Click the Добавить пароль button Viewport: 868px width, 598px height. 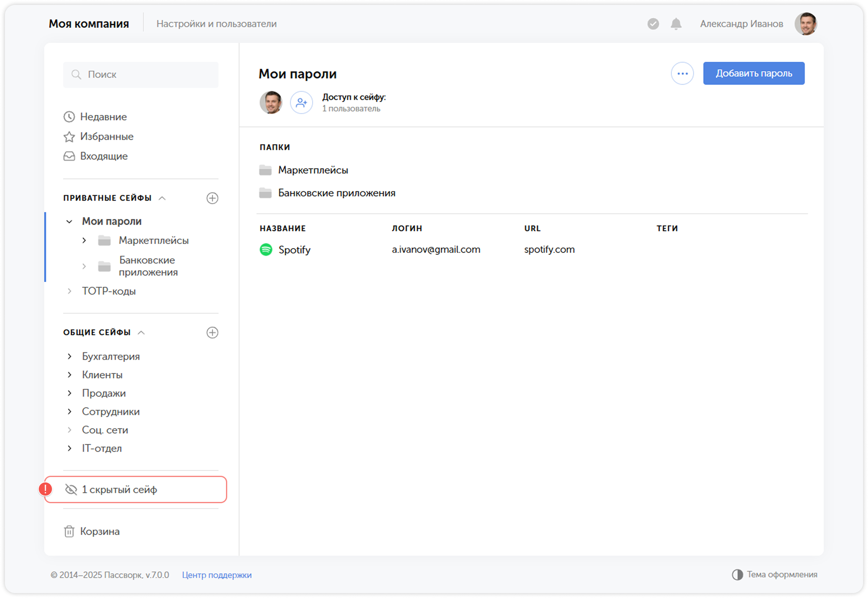pos(754,74)
